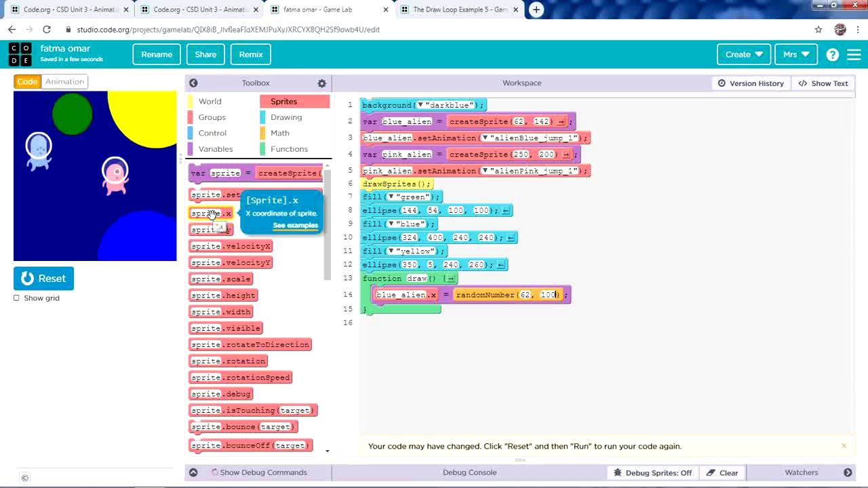Click browser back arrow
Screen dimensions: 868x488
[12, 29]
